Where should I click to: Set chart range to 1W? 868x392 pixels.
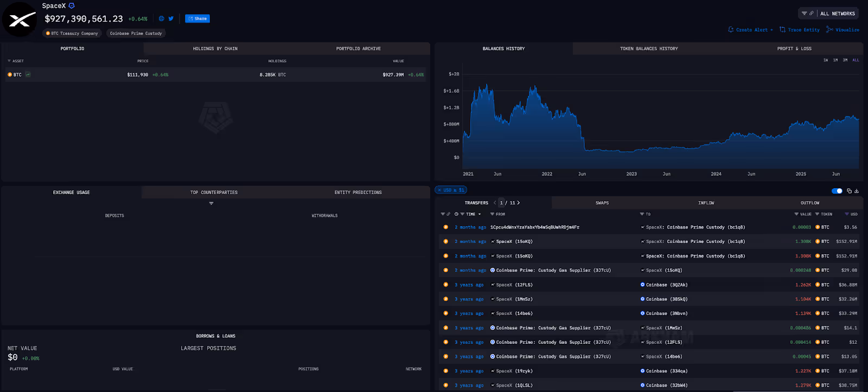826,60
